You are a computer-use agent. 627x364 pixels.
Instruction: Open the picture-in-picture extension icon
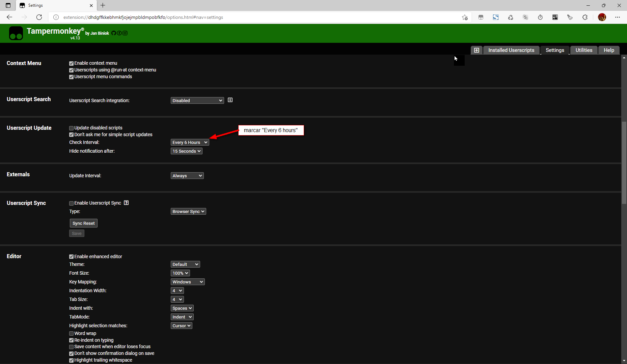point(555,17)
